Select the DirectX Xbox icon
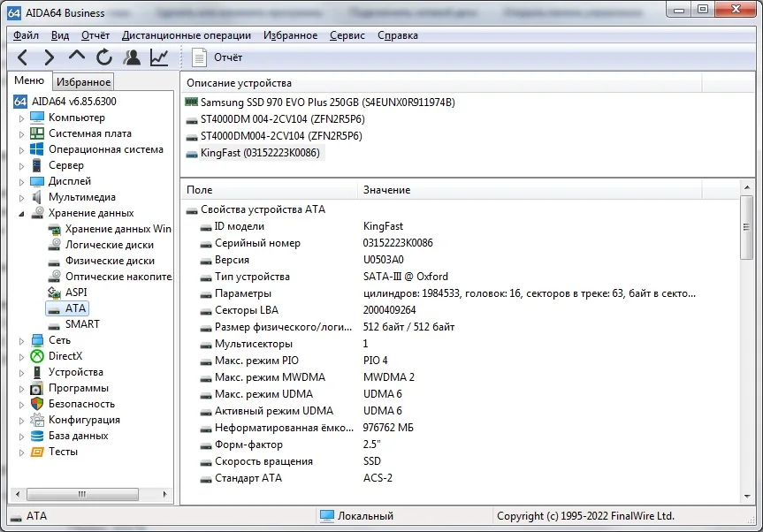Viewport: 763px width, 532px height. pos(37,356)
